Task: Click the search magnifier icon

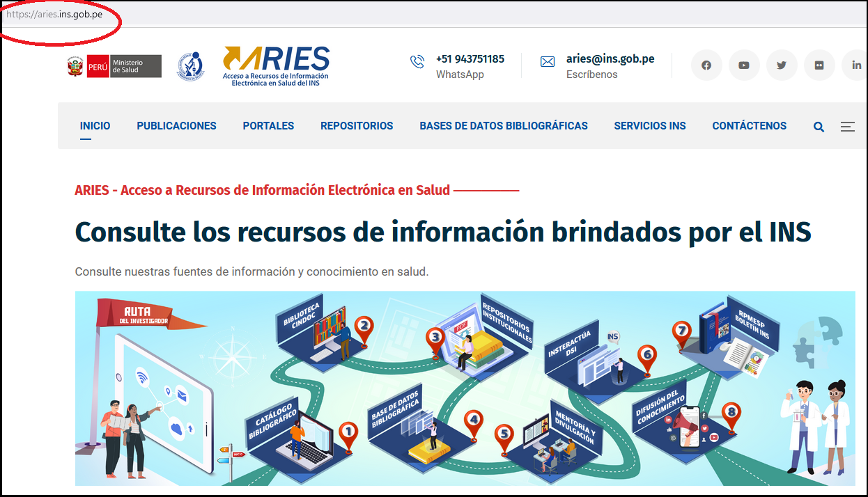Action: pos(819,127)
